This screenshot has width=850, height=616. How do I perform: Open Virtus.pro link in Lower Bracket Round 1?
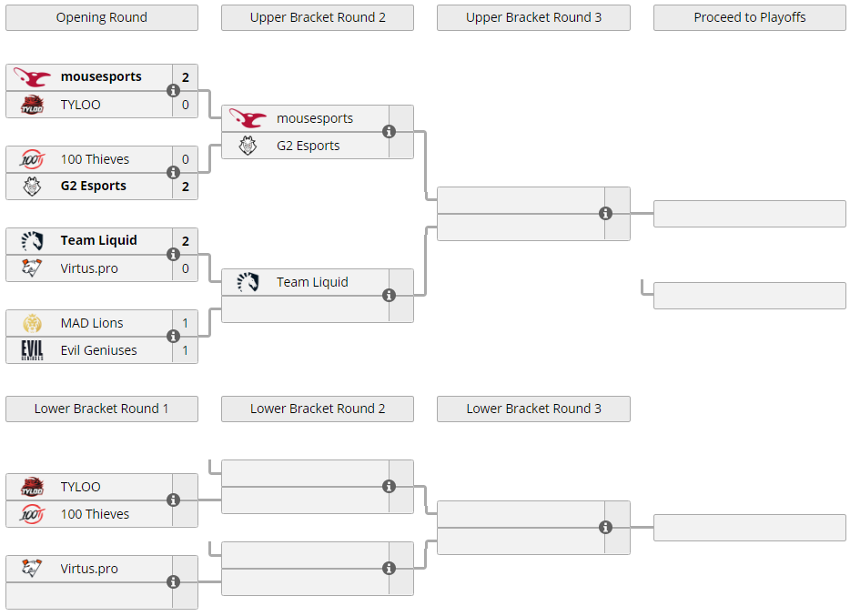tap(89, 569)
